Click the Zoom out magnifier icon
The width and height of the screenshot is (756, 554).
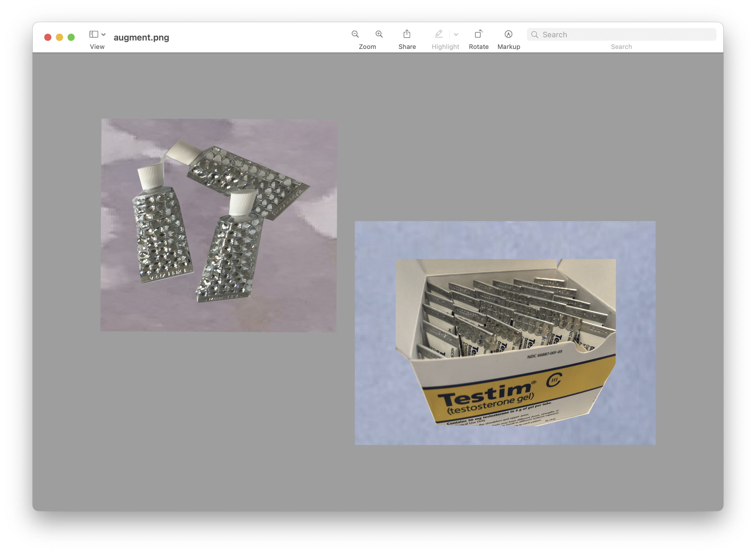click(x=355, y=34)
